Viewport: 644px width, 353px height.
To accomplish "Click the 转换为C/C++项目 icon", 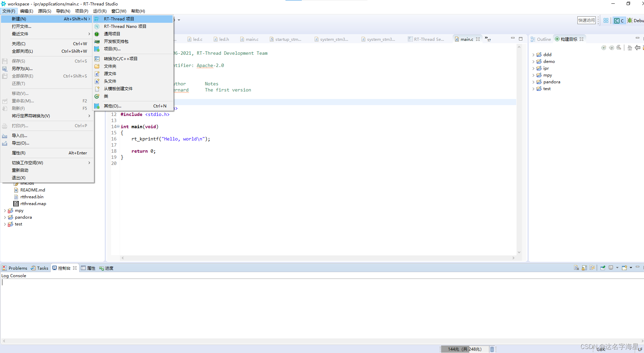I will click(97, 59).
